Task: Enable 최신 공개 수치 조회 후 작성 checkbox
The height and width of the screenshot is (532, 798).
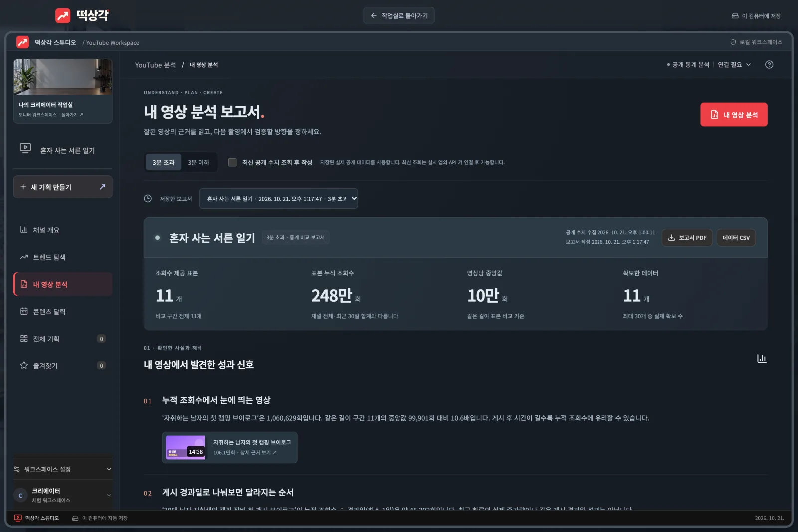Action: [x=232, y=162]
